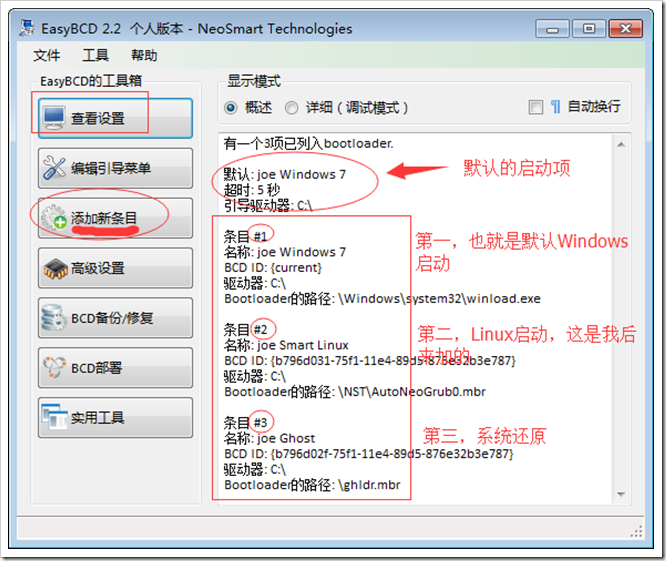Click the text 有一个3项已列入bootloader.

pyautogui.click(x=308, y=144)
